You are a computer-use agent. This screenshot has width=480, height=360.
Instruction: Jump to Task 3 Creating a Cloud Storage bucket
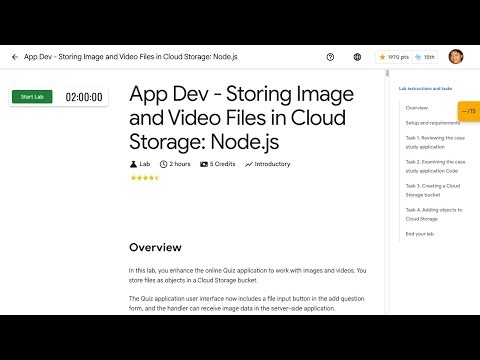coord(433,190)
